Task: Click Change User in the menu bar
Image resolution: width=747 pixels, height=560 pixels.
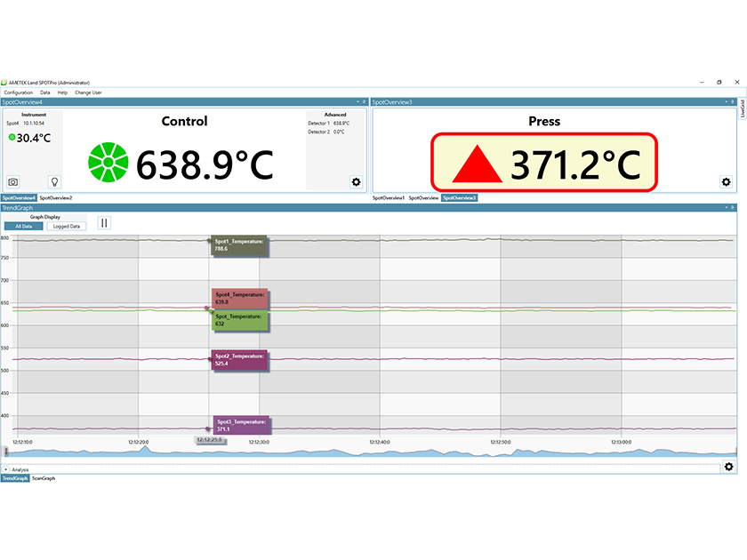Action: coord(89,92)
